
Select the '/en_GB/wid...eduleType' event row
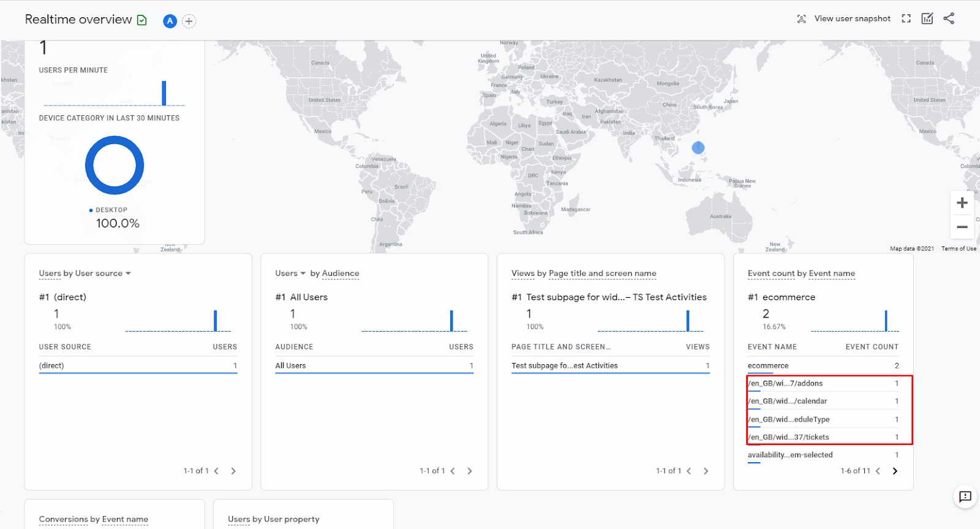coord(823,419)
